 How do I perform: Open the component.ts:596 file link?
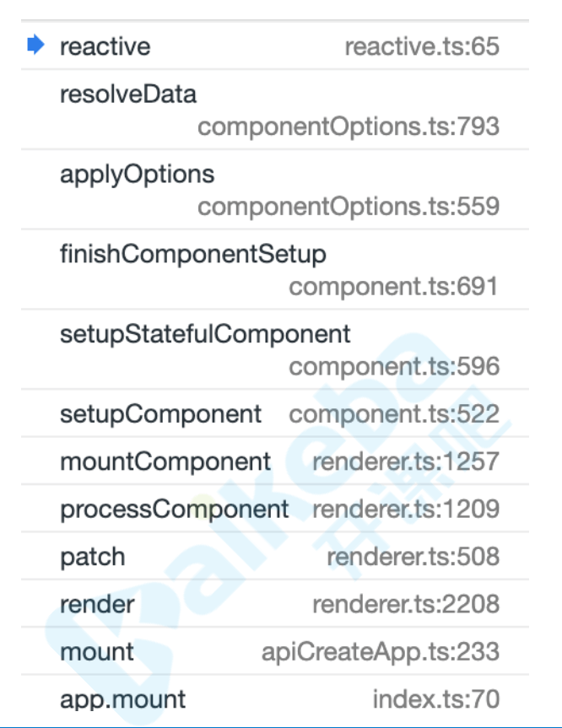[394, 366]
